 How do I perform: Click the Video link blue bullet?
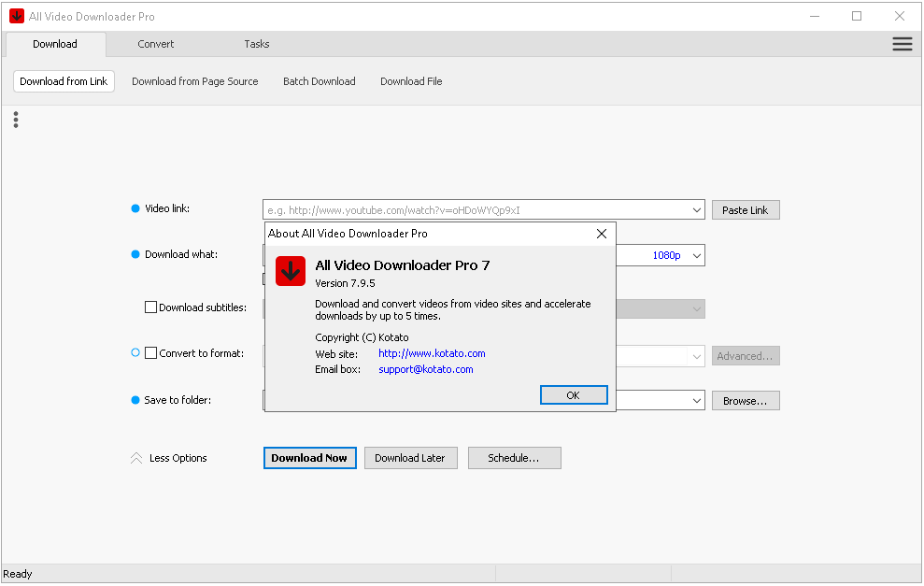coord(135,208)
